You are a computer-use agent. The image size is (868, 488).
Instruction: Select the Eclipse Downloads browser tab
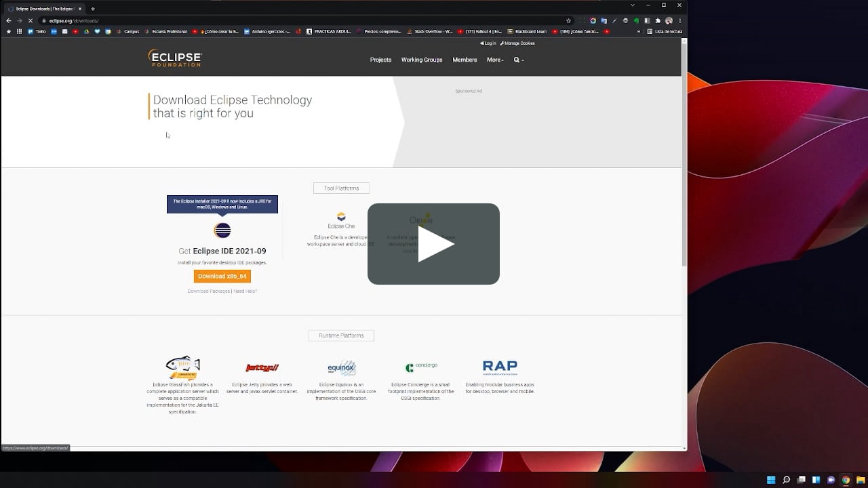point(44,9)
